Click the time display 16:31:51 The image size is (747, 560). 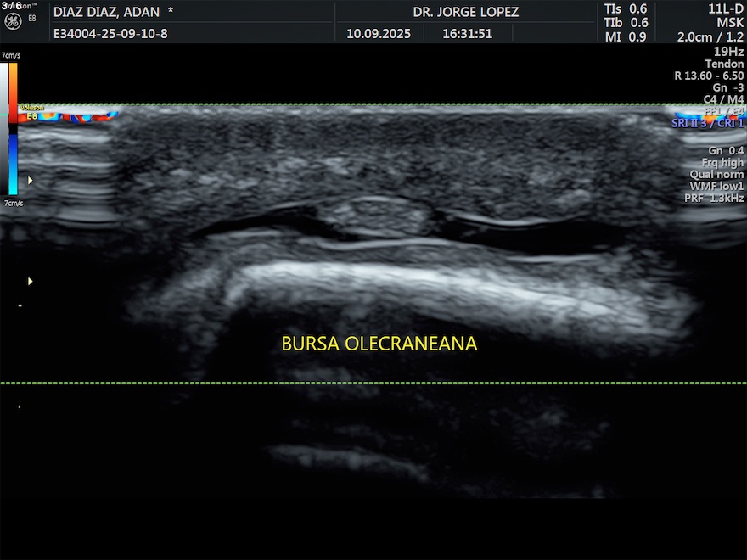(x=467, y=35)
